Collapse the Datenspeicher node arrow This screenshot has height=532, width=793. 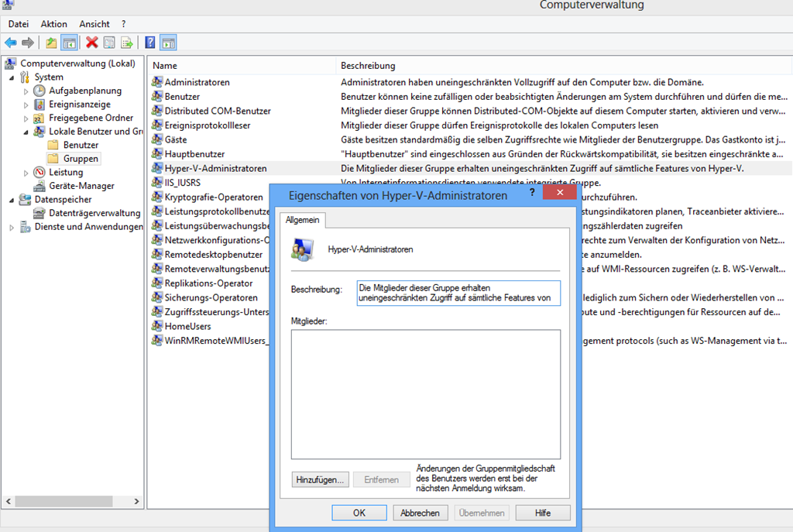pyautogui.click(x=12, y=201)
